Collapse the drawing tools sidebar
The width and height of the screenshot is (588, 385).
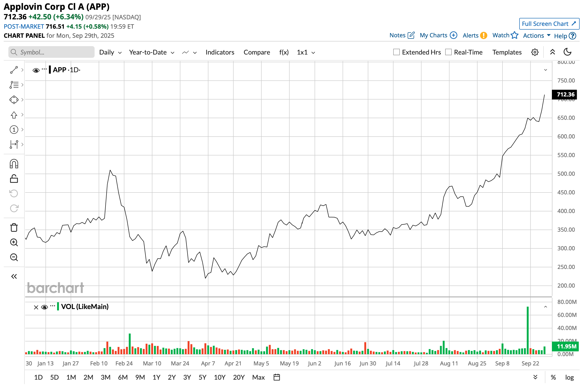click(14, 277)
